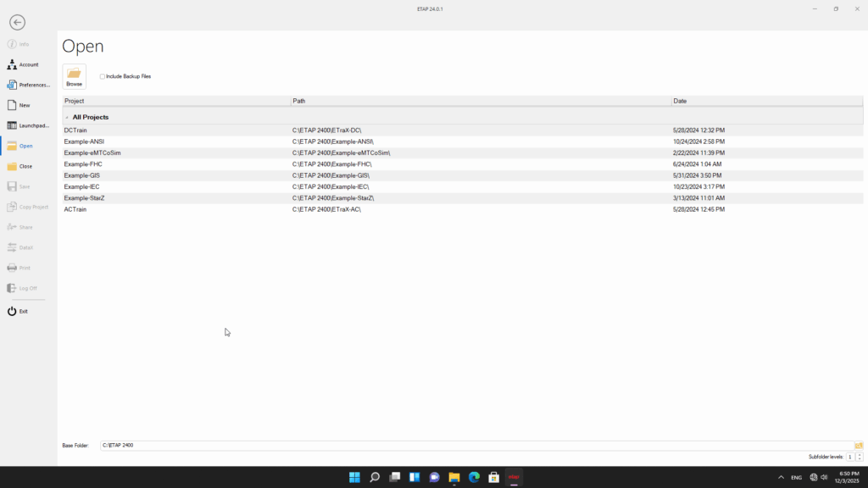Show hidden system tray icons
Screen dimensions: 868x488
pos(781,477)
